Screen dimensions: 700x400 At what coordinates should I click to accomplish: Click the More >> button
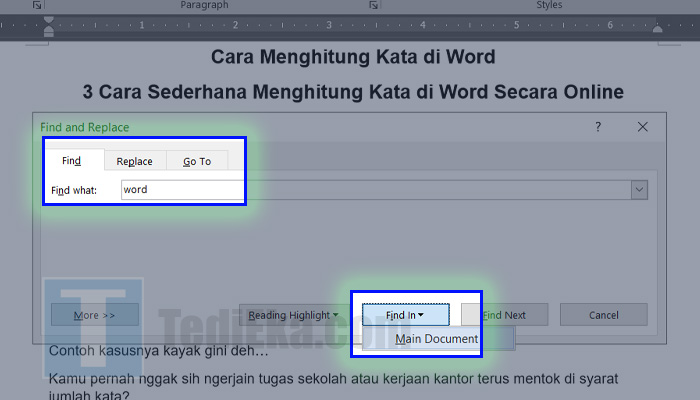[95, 315]
